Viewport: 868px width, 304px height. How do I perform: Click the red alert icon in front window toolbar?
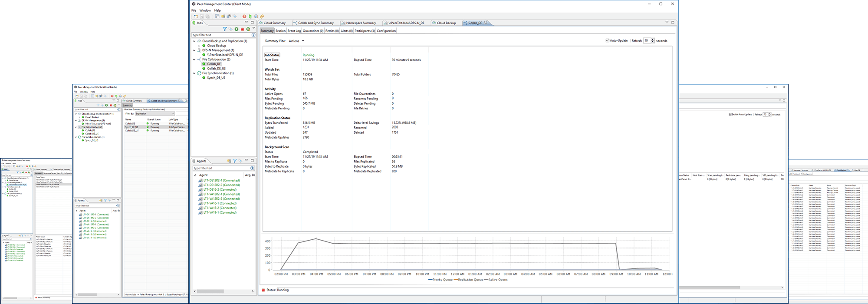point(244,17)
